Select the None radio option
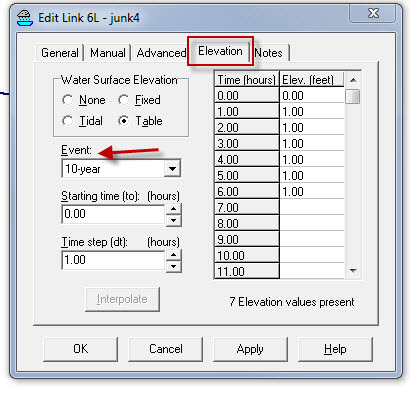This screenshot has height=397, width=413. (84, 100)
